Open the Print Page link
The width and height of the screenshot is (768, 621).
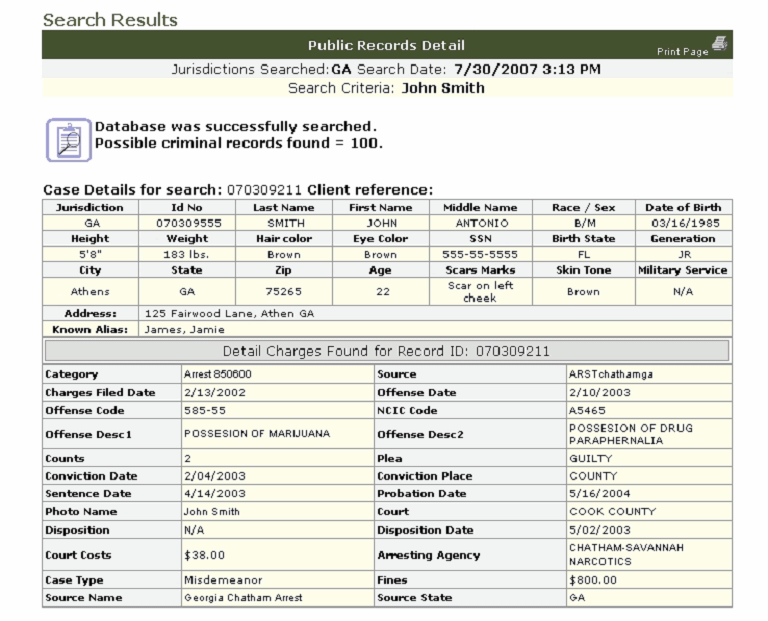point(682,51)
